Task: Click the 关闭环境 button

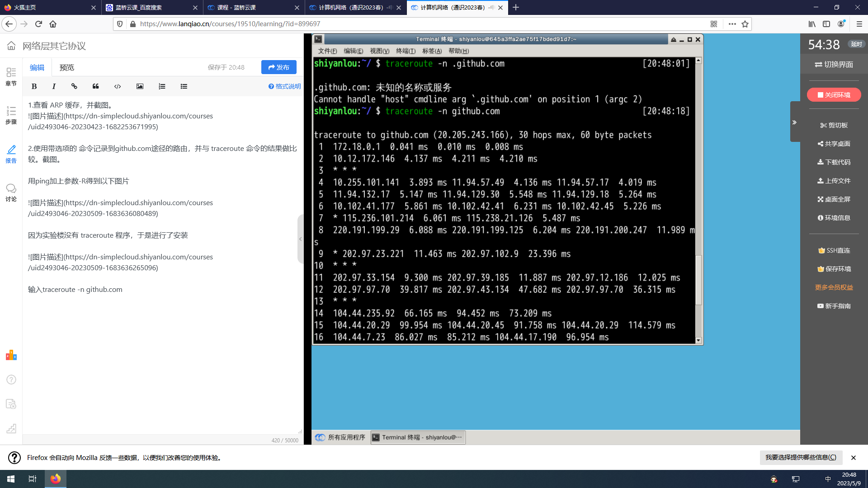Action: 834,95
